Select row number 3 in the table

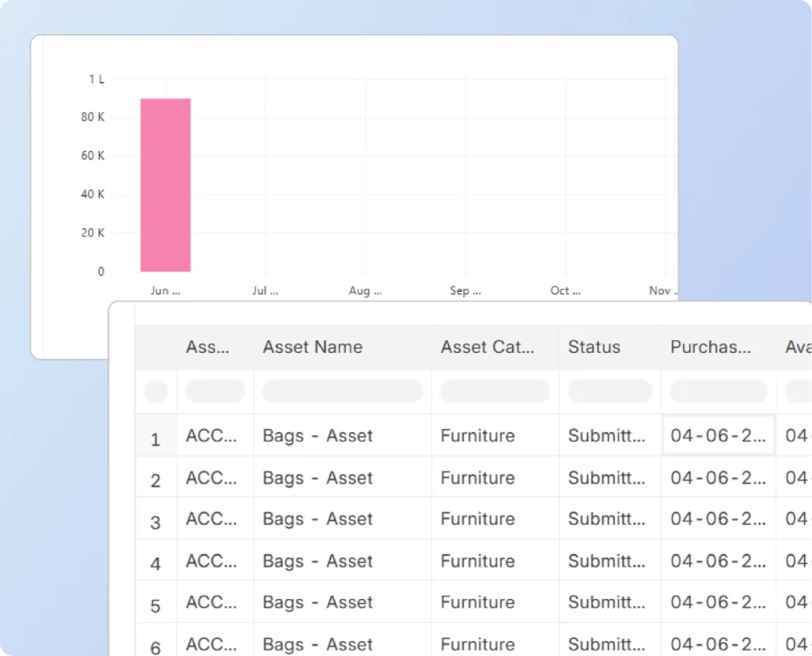(x=155, y=522)
